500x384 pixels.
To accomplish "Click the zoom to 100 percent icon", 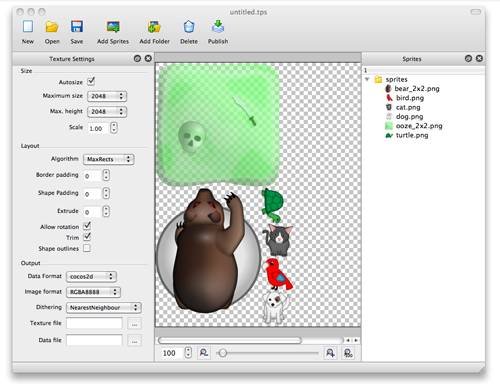I will point(348,353).
